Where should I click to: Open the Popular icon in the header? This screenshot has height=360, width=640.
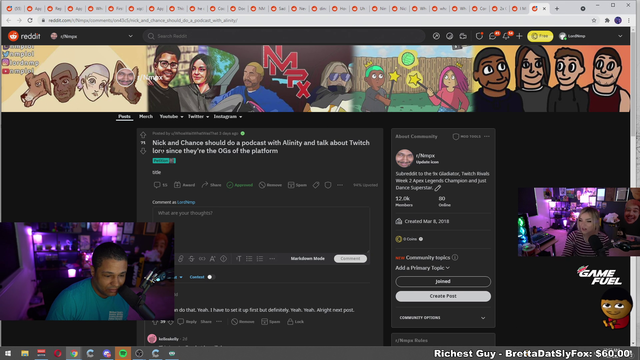[x=436, y=36]
